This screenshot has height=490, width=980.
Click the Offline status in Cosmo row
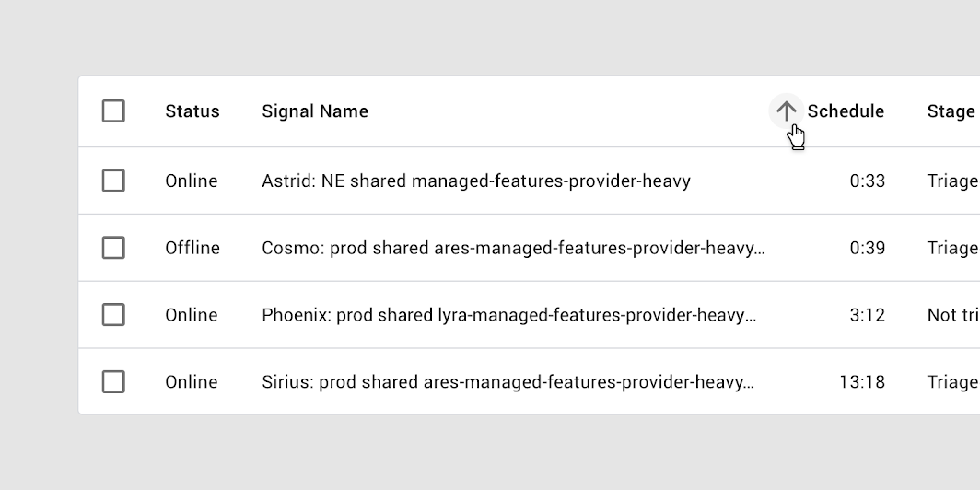pos(192,248)
